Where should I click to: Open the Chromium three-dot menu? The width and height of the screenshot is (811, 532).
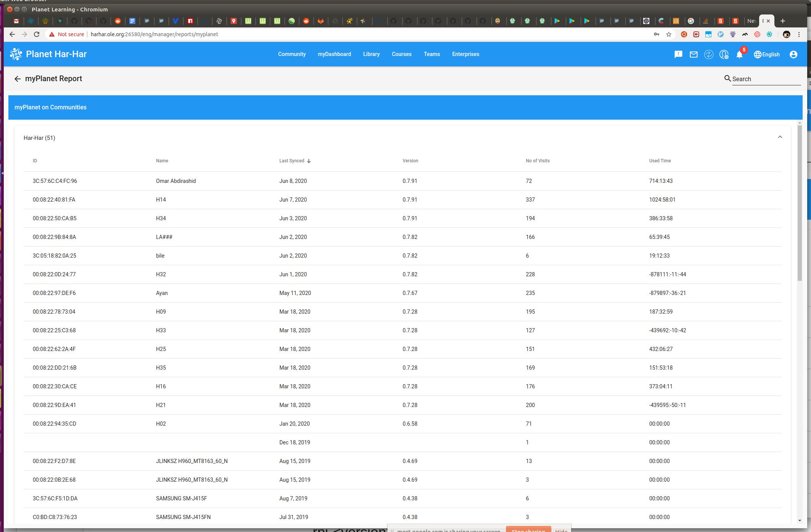point(799,34)
